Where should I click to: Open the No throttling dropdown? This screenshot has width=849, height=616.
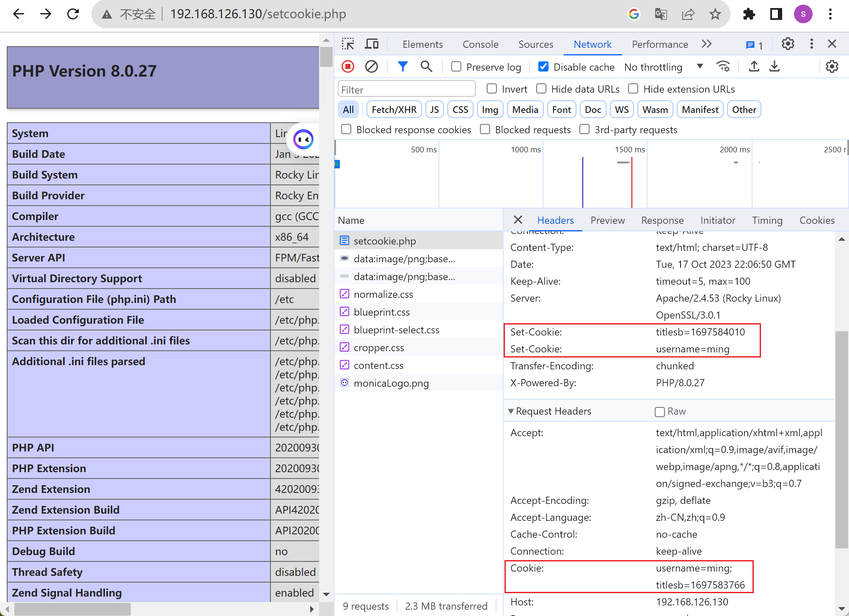663,67
